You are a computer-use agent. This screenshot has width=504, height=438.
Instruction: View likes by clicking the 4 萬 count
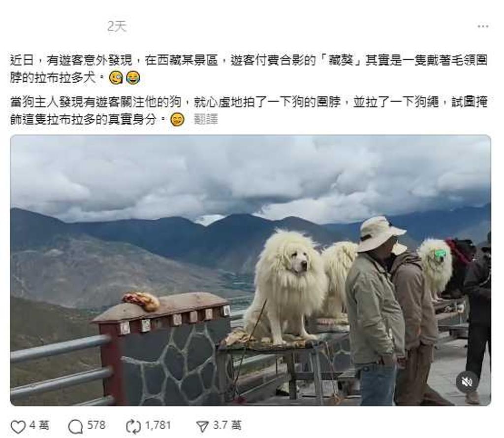(39, 426)
